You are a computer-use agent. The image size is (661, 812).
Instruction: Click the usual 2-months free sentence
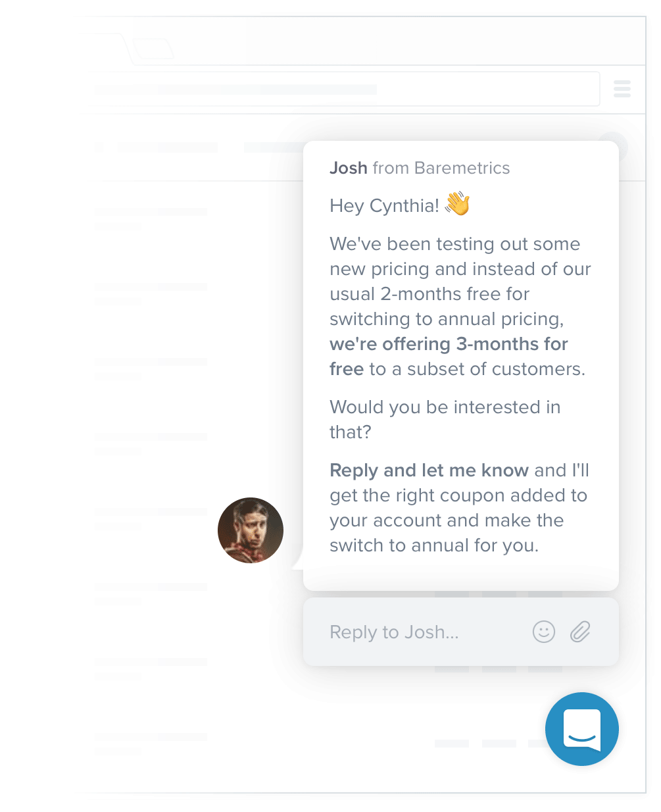tap(429, 293)
